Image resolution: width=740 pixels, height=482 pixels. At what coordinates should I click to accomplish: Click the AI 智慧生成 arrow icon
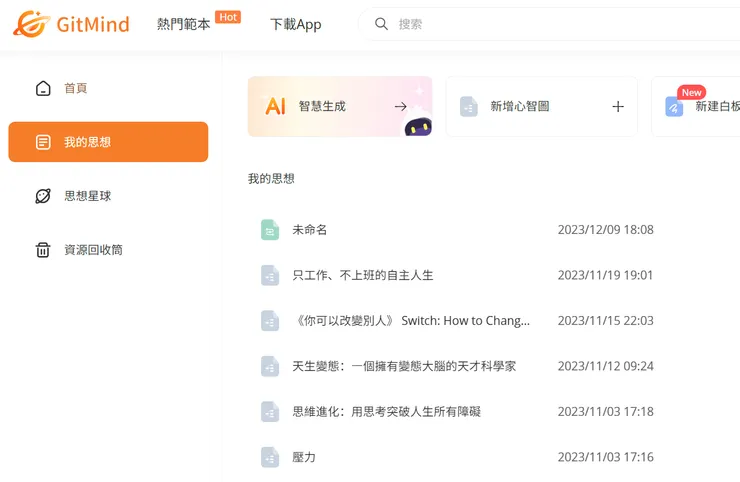point(400,106)
